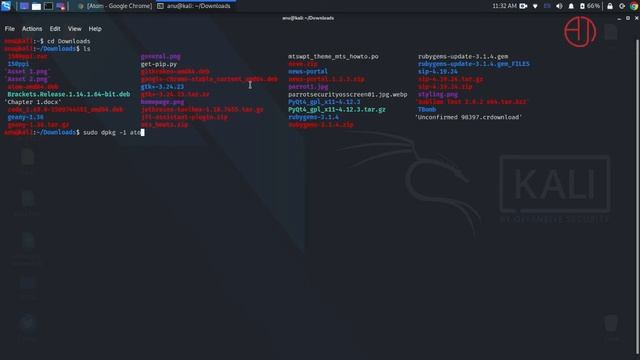Open the volume speaker tray icon

coord(559,6)
